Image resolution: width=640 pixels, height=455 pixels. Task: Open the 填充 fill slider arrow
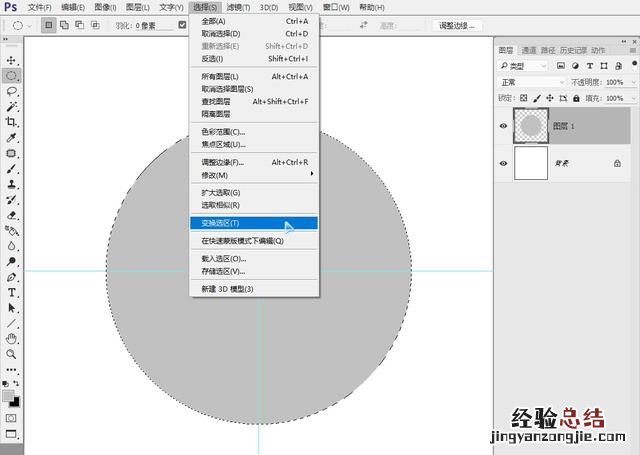[633, 98]
